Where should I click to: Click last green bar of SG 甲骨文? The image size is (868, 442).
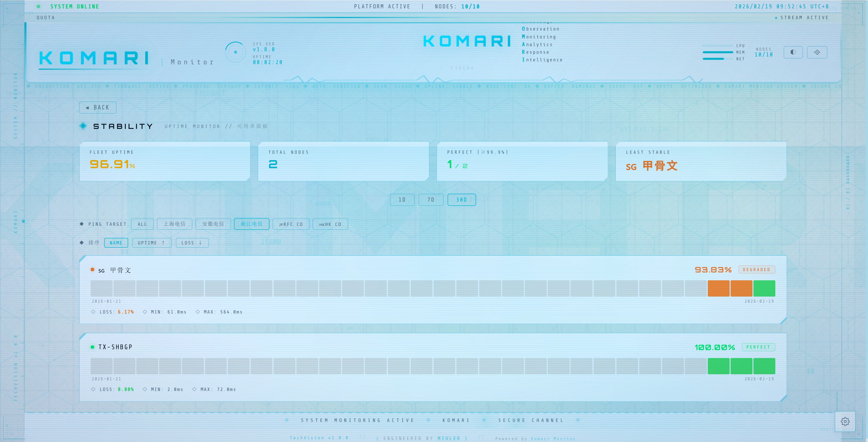[764, 288]
